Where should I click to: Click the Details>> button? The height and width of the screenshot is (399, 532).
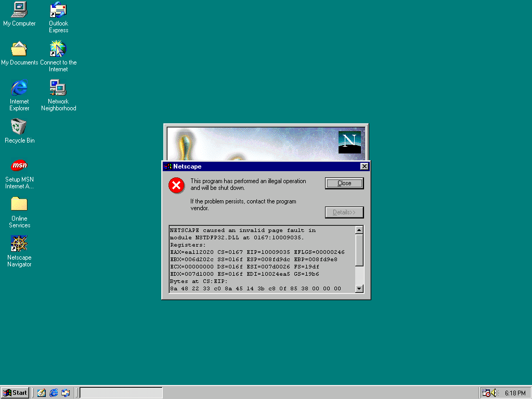pos(344,212)
